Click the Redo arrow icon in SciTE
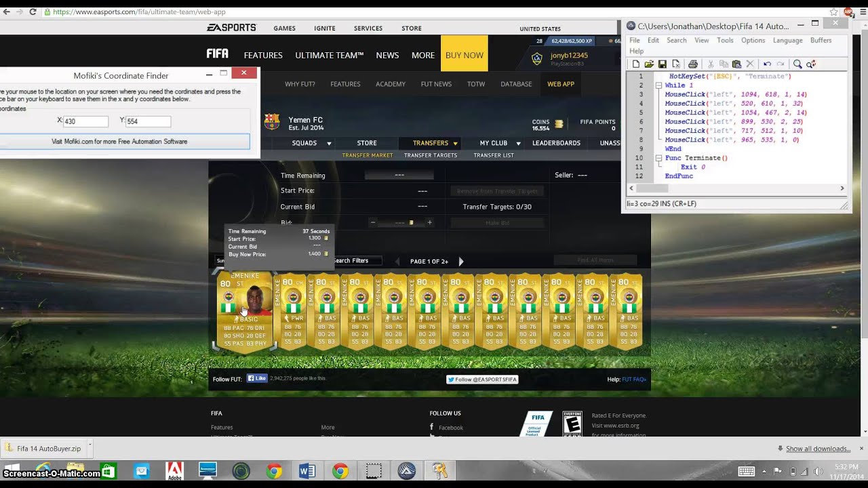The width and height of the screenshot is (868, 488). coord(780,64)
